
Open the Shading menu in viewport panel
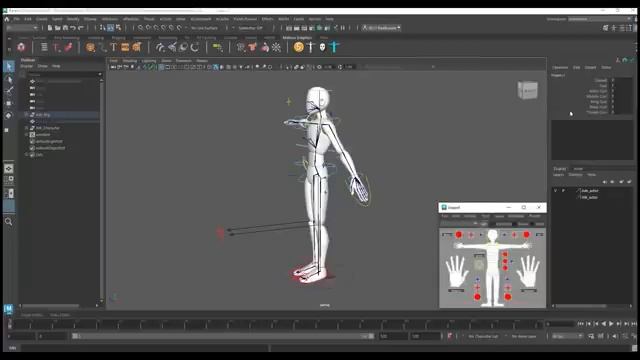pyautogui.click(x=130, y=61)
